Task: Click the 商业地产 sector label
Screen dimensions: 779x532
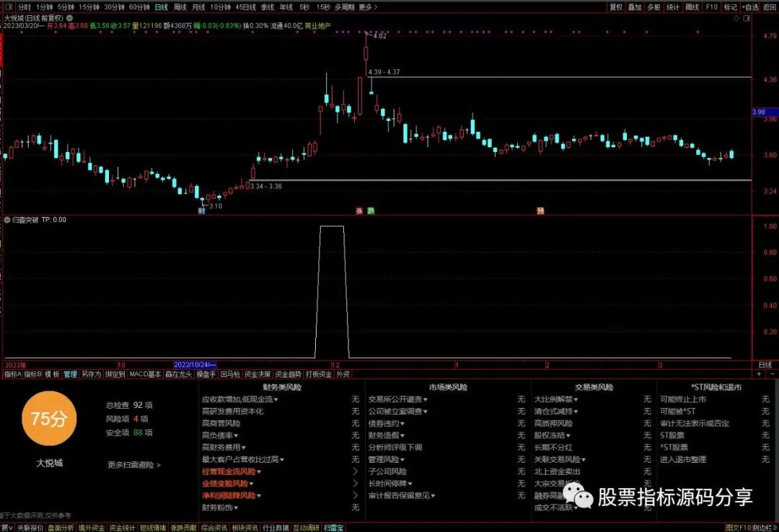Action: [318, 25]
